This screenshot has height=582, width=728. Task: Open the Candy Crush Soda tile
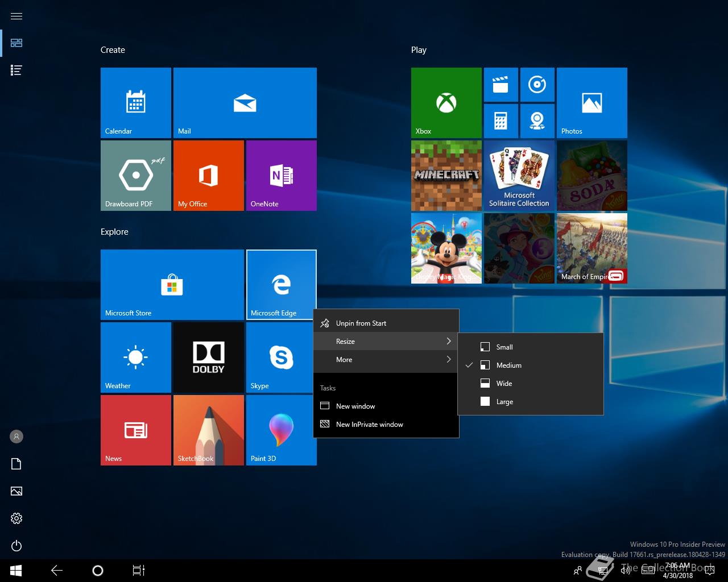point(592,176)
